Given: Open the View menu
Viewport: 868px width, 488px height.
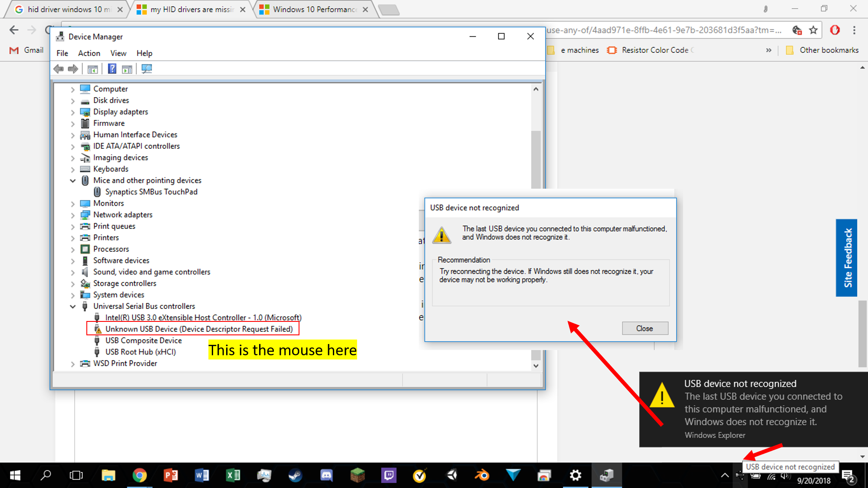Looking at the screenshot, I should (x=118, y=53).
